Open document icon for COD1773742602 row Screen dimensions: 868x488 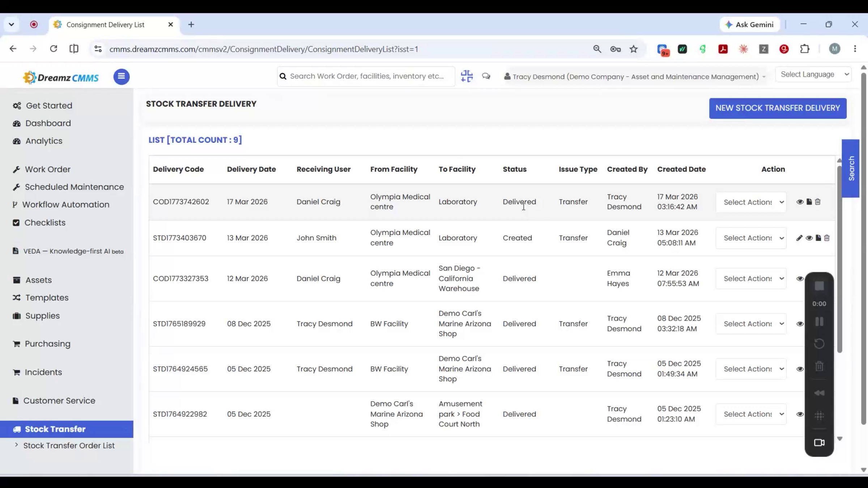809,202
